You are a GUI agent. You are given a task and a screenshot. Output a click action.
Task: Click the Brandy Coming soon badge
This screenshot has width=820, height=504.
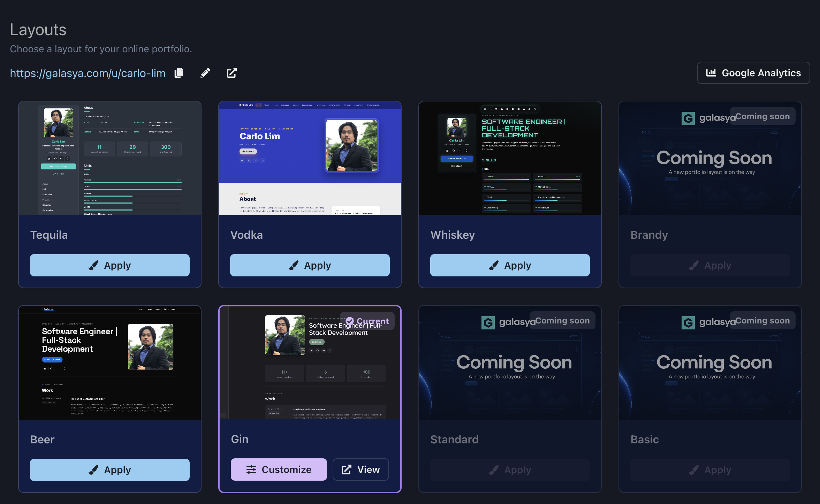pyautogui.click(x=762, y=116)
